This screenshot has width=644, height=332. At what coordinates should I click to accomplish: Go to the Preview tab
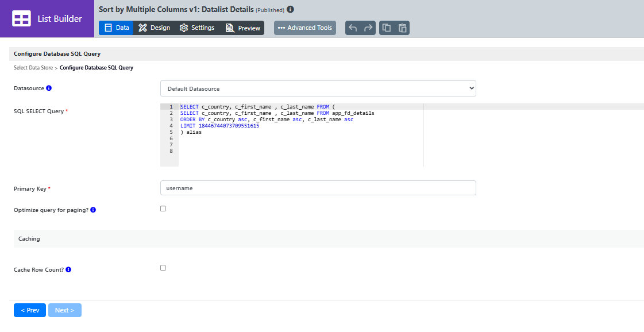pos(243,28)
